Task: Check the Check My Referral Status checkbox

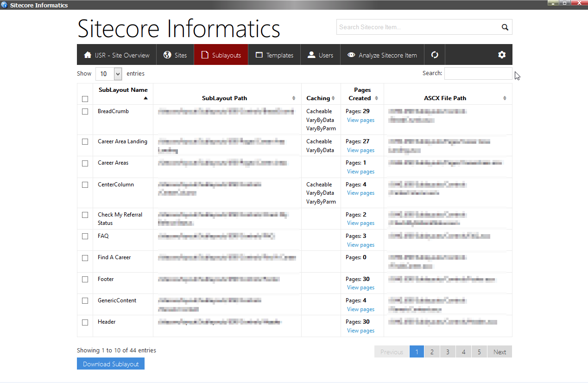Action: point(85,215)
